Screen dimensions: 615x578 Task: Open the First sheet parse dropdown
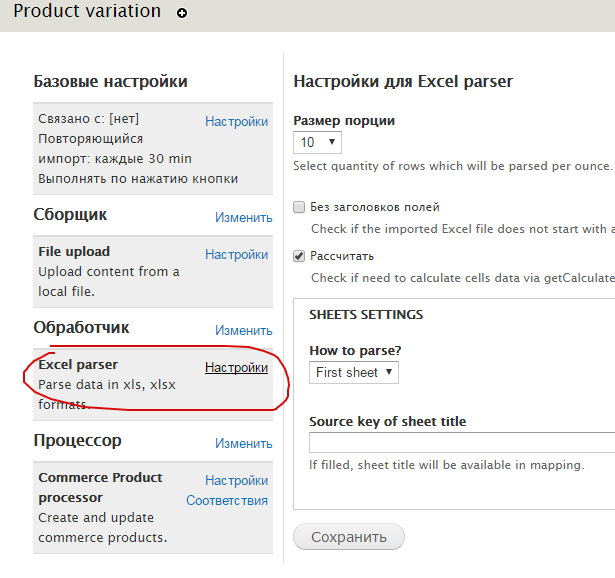[x=353, y=372]
